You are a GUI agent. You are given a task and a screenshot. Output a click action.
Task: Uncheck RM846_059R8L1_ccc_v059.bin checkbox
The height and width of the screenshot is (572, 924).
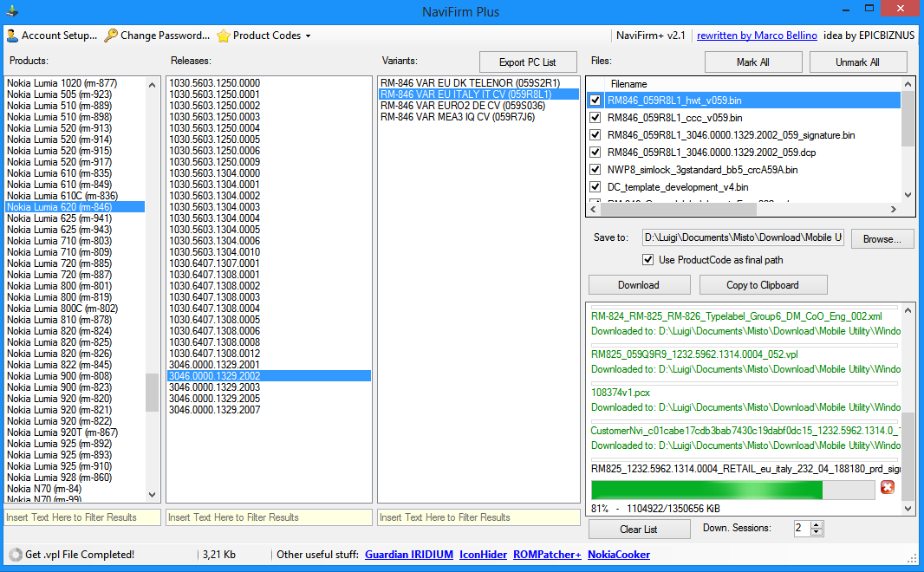coord(595,118)
